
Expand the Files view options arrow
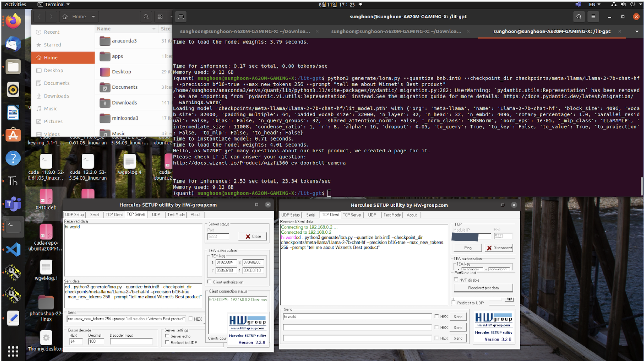(171, 17)
